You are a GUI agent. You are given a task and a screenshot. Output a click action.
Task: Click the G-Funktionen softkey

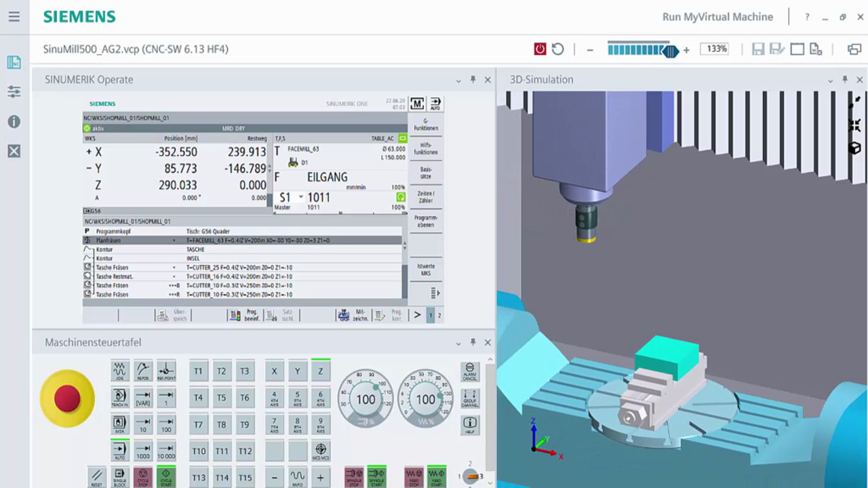[426, 124]
